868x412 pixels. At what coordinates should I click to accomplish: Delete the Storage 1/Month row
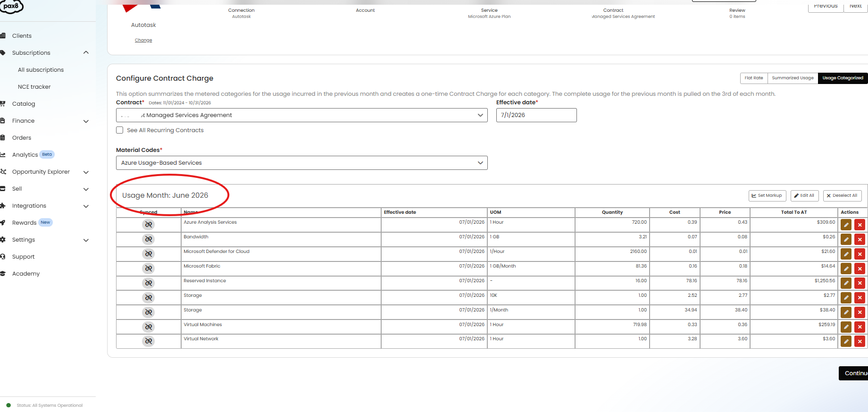coord(860,313)
